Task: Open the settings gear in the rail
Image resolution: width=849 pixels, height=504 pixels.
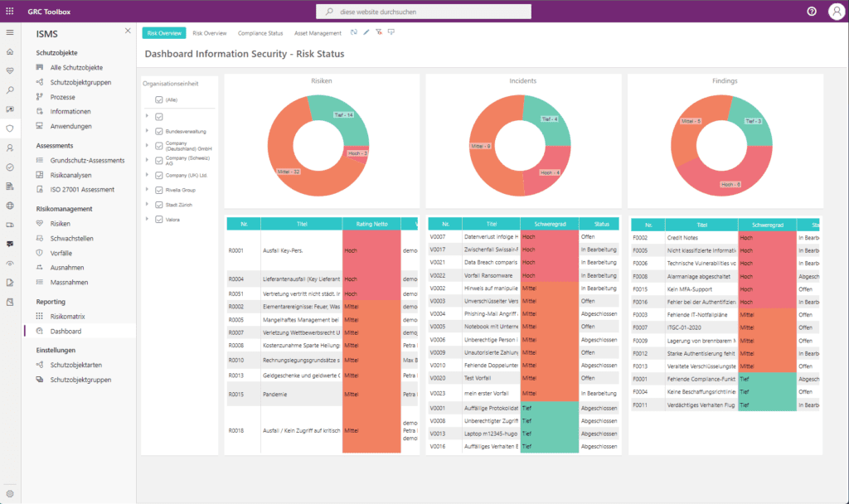Action: [x=10, y=494]
